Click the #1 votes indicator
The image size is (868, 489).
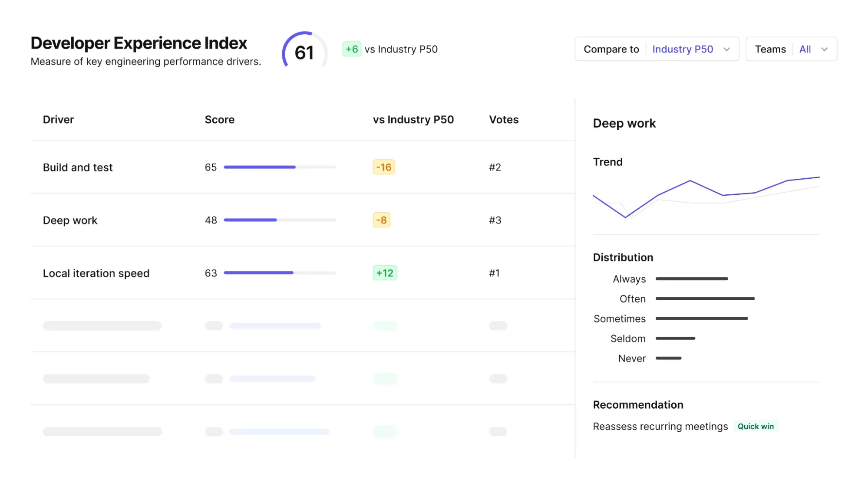495,273
